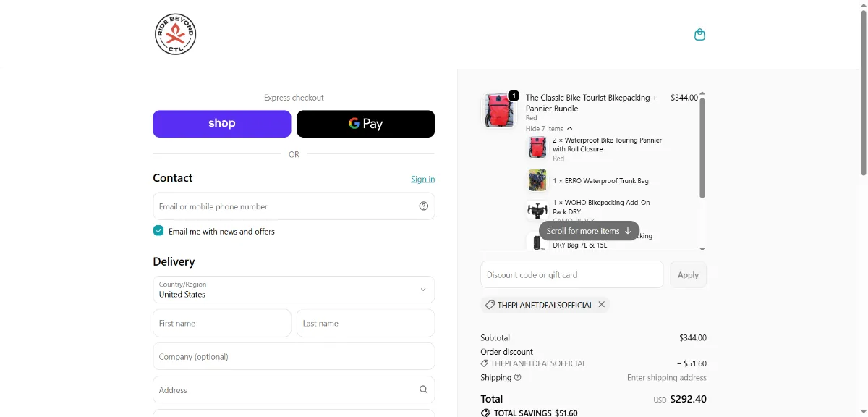Viewport: 868px width, 417px height.
Task: Focus the Discount code or gift card field
Action: [x=572, y=275]
